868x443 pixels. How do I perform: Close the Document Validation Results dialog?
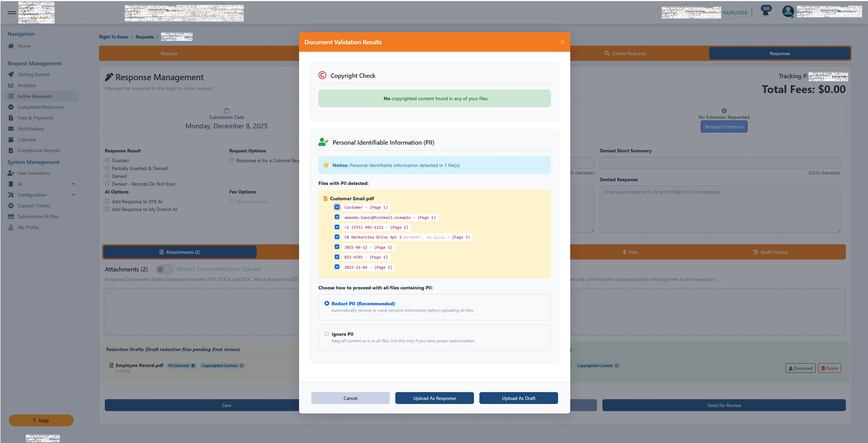[562, 42]
